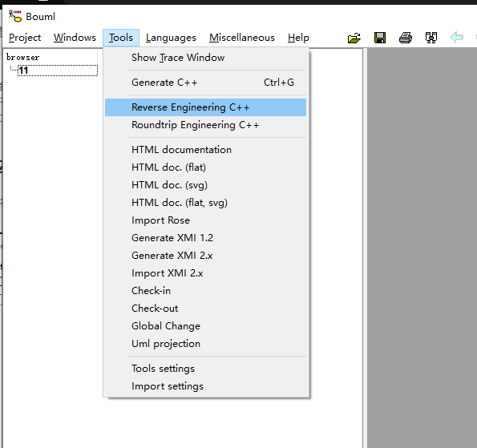Image resolution: width=477 pixels, height=448 pixels.
Task: Open the Languages menu
Action: pyautogui.click(x=171, y=38)
